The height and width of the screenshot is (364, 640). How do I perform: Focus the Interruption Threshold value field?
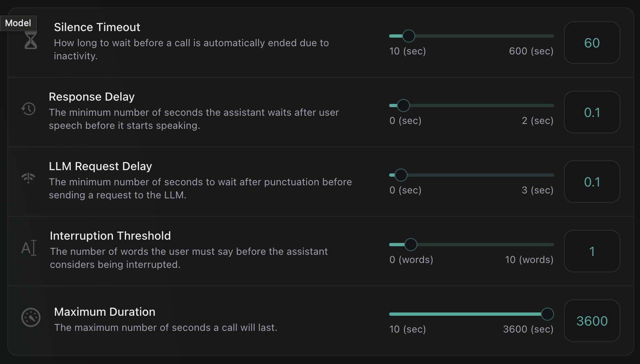click(x=592, y=252)
